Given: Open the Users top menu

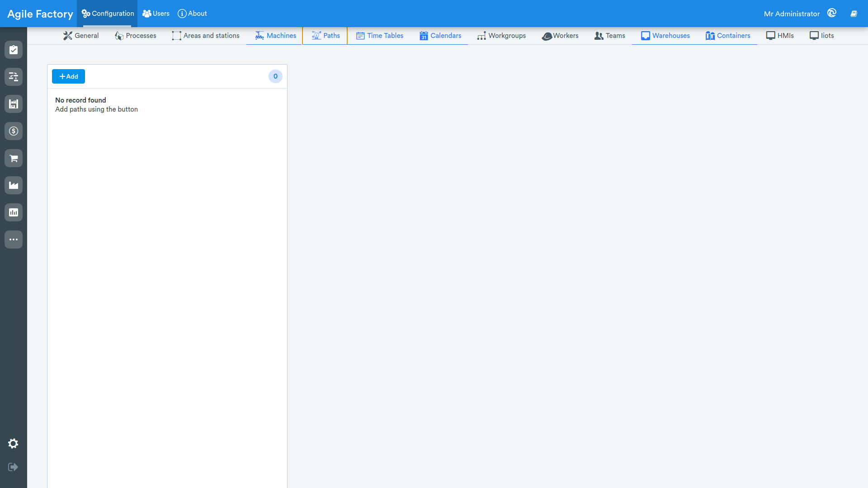Looking at the screenshot, I should tap(156, 14).
